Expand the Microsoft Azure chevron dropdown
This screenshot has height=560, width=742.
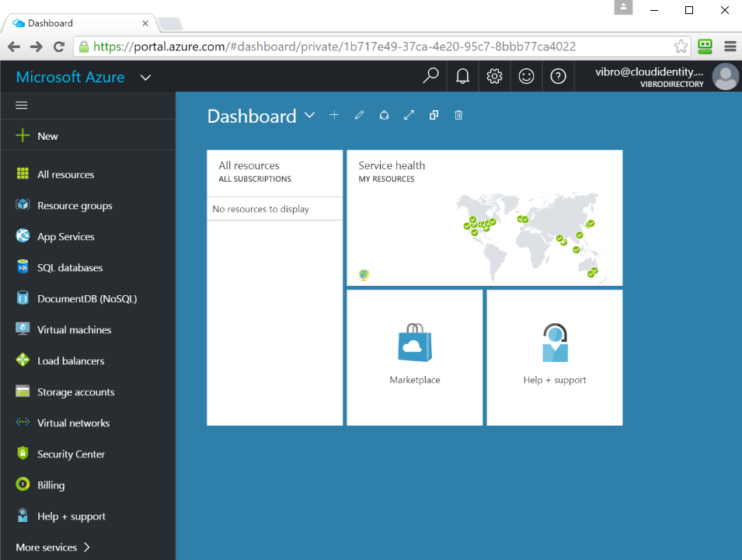point(146,78)
